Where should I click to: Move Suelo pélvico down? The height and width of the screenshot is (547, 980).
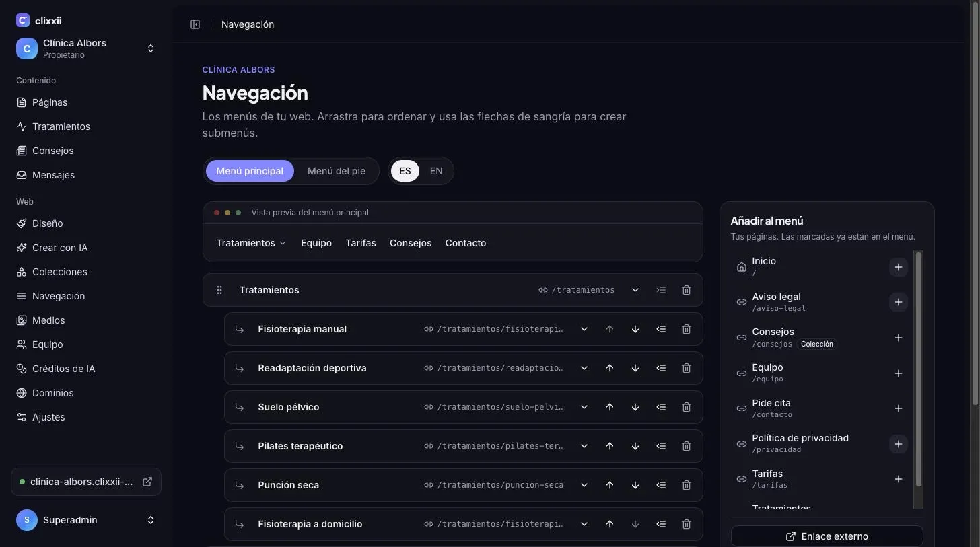tap(635, 407)
